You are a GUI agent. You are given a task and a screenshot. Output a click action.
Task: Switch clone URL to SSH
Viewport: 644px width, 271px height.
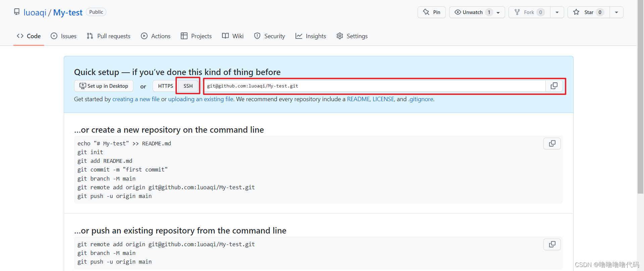(188, 86)
